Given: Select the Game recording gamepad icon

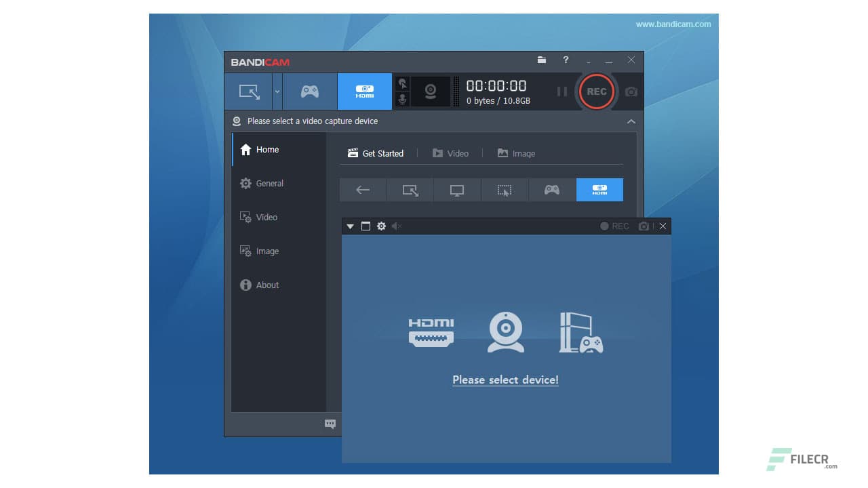Looking at the screenshot, I should click(x=309, y=91).
